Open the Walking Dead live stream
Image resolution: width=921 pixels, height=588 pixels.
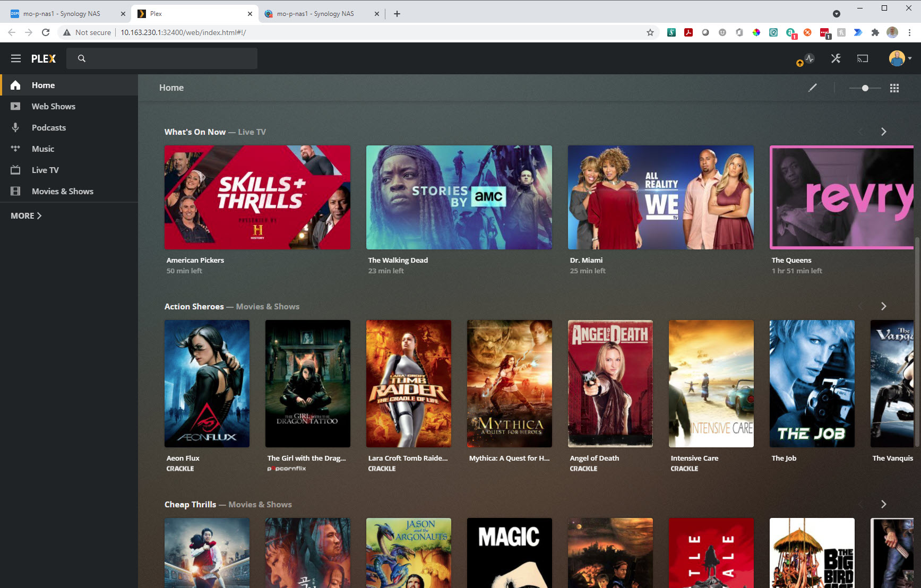[x=459, y=197]
